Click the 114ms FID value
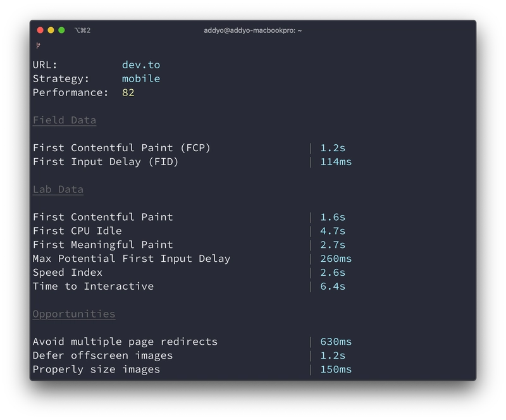This screenshot has width=506, height=420. pyautogui.click(x=335, y=161)
